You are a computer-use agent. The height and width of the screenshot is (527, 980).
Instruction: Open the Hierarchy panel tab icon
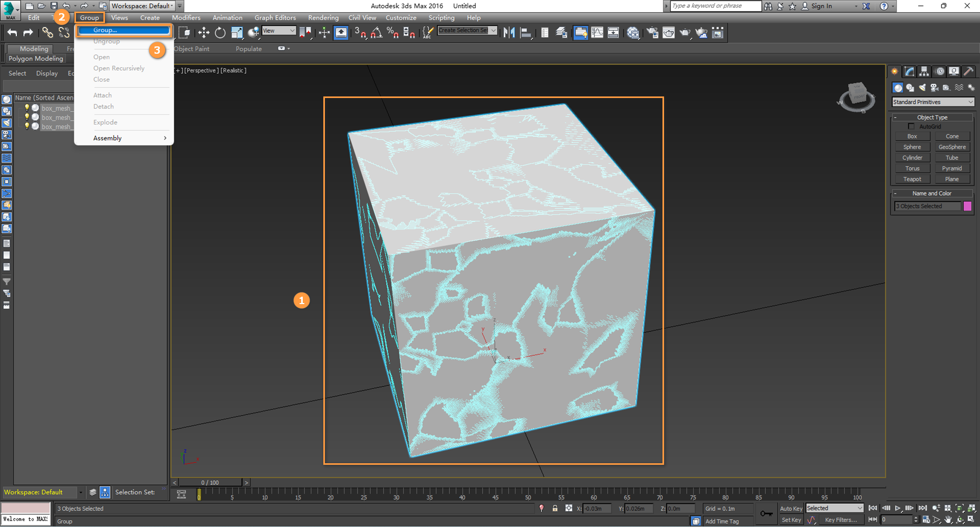click(x=925, y=72)
